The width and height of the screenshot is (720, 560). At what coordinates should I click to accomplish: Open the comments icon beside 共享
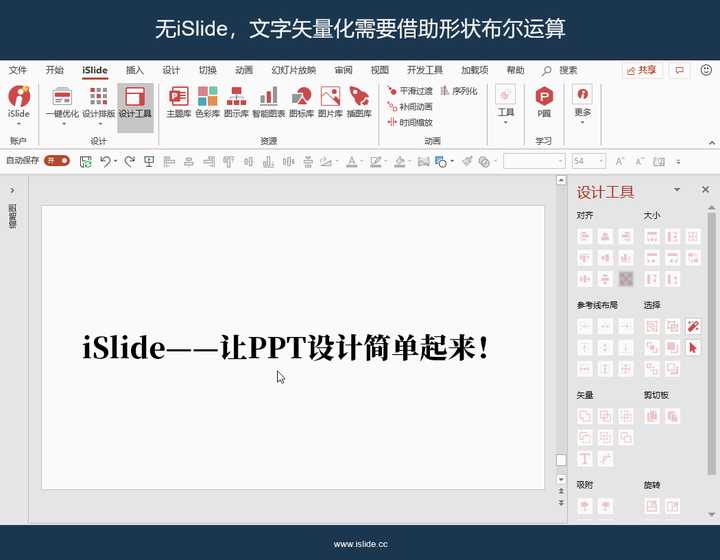click(679, 70)
